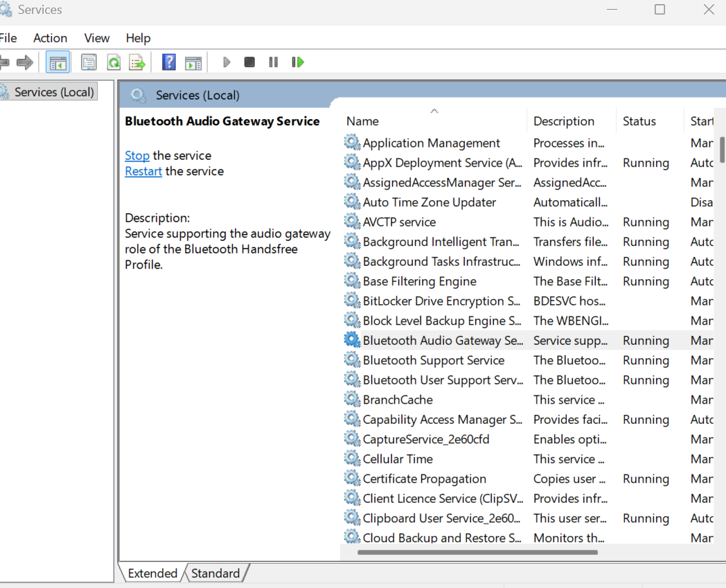This screenshot has width=726, height=588.
Task: Select the Bluetooth User Support Service row
Action: [x=529, y=380]
